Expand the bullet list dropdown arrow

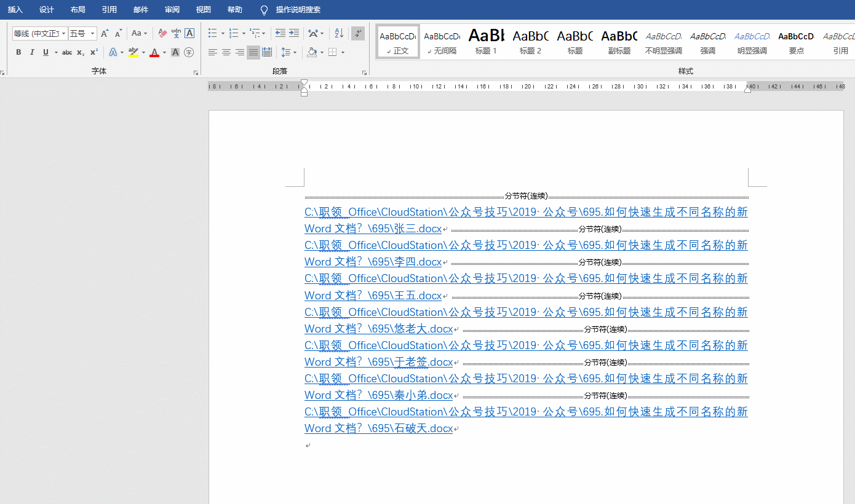coord(223,33)
